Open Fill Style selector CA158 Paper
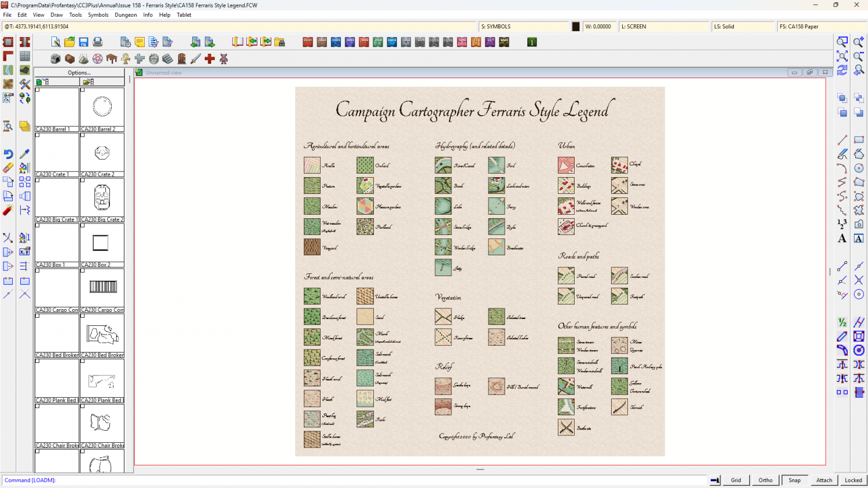Screen dimensions: 868x488 click(x=821, y=27)
